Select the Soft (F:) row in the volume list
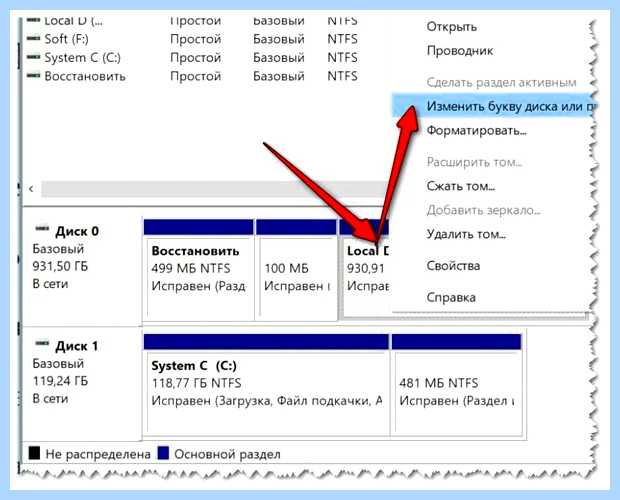The width and height of the screenshot is (620, 500). click(192, 39)
